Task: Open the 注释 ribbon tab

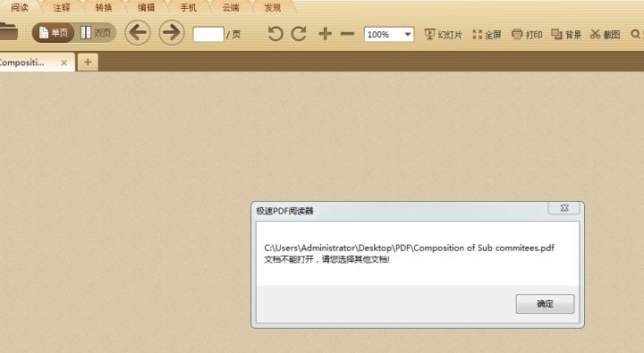Action: [62, 7]
